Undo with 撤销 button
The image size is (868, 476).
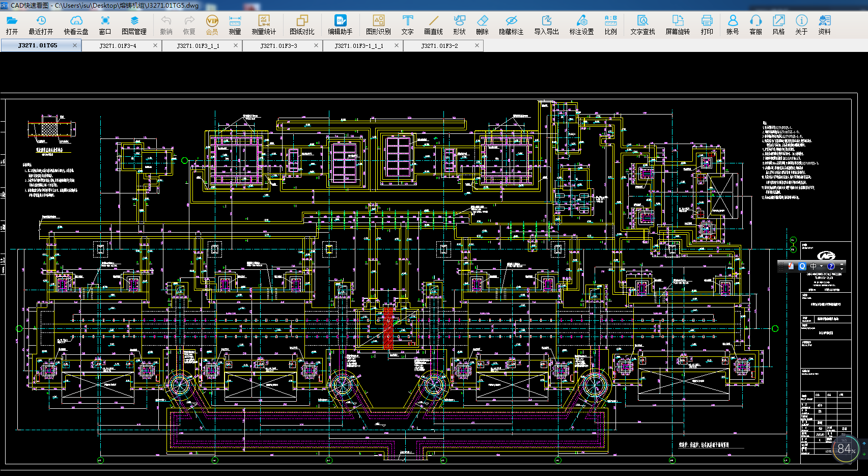pos(166,25)
